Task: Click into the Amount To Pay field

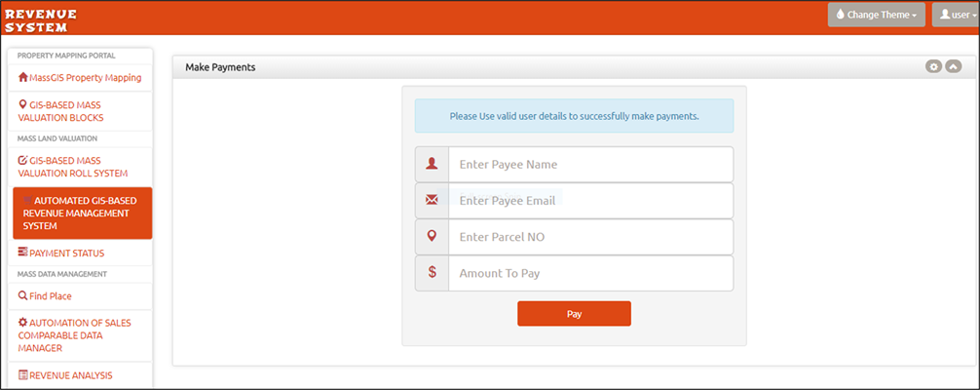Action: (589, 273)
